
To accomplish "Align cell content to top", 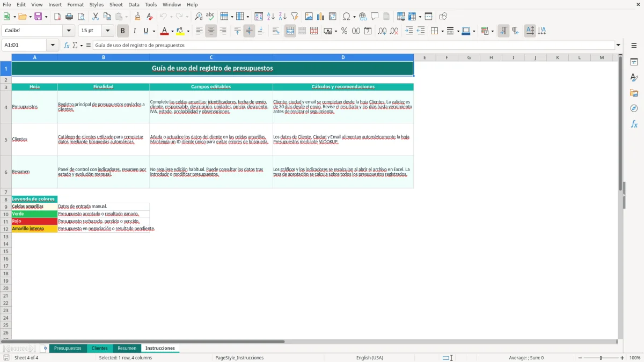I will [x=238, y=31].
